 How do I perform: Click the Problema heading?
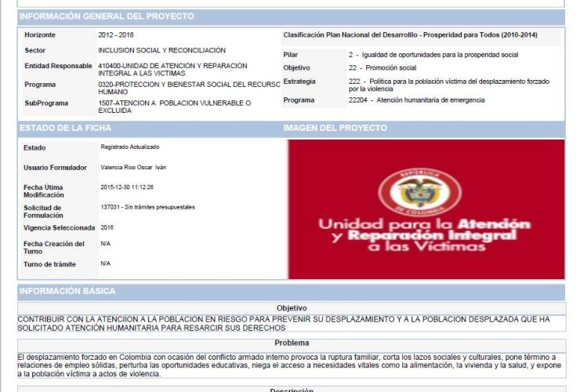click(292, 343)
